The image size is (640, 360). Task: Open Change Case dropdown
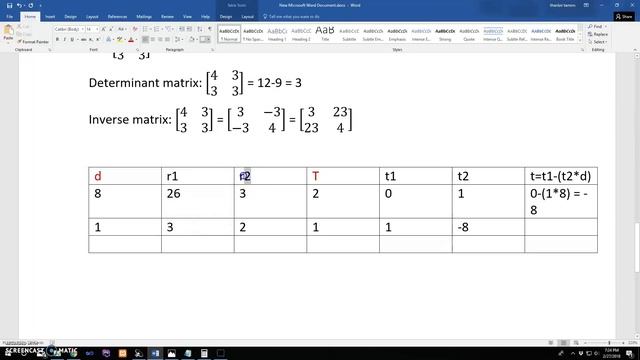click(x=121, y=29)
